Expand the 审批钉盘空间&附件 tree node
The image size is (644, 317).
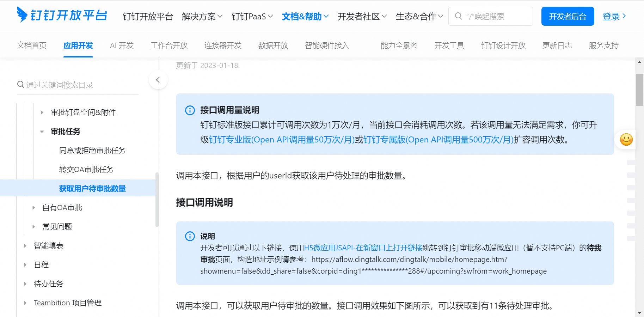coord(42,112)
